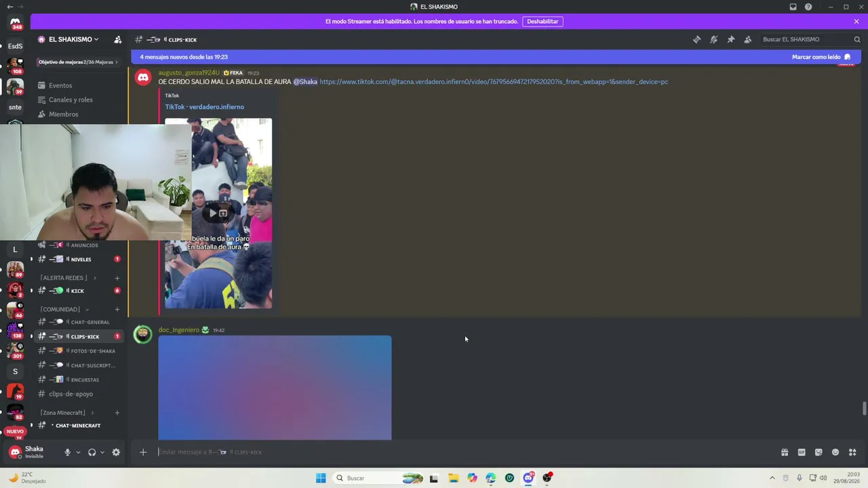Open File Explorer from the taskbar
This screenshot has height=488, width=868.
(x=453, y=478)
